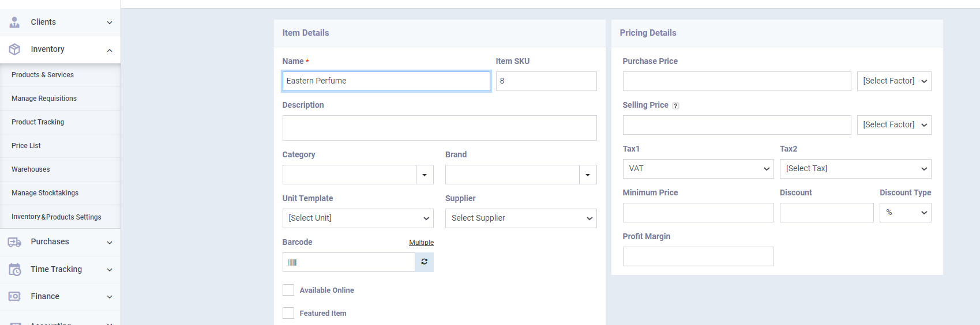The width and height of the screenshot is (980, 325).
Task: Click the Multiple barcode link
Action: (x=421, y=243)
